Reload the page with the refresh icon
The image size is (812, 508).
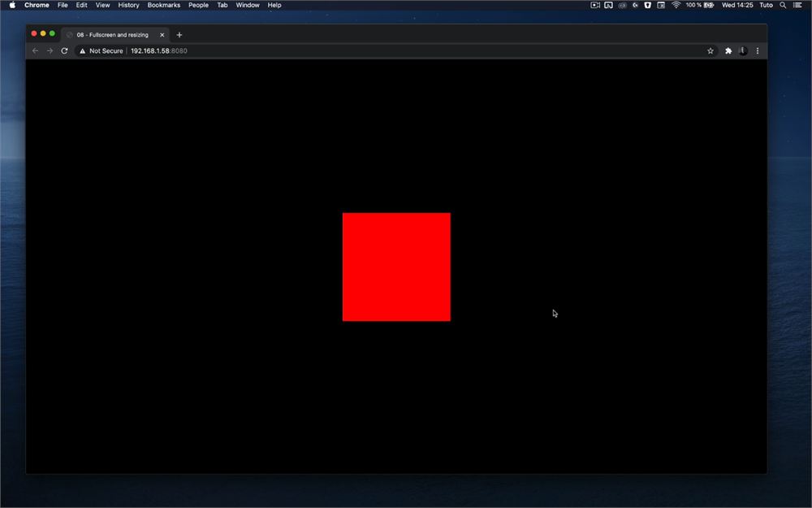point(64,50)
